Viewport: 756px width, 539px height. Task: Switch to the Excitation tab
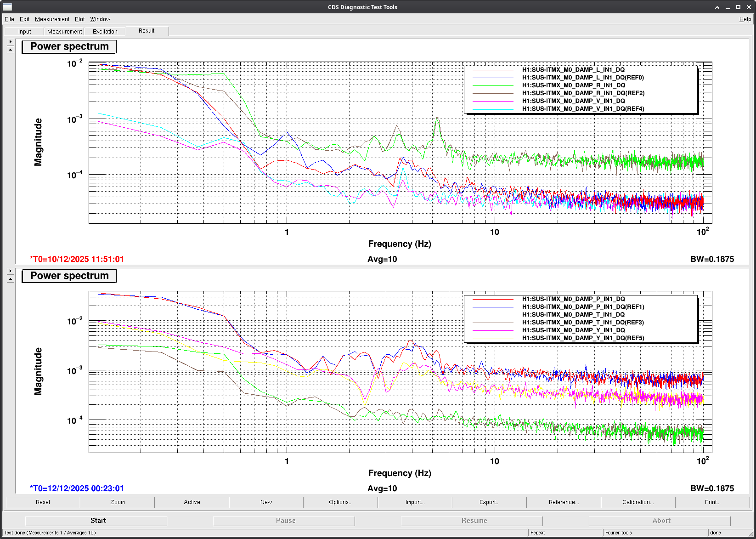[x=105, y=32]
